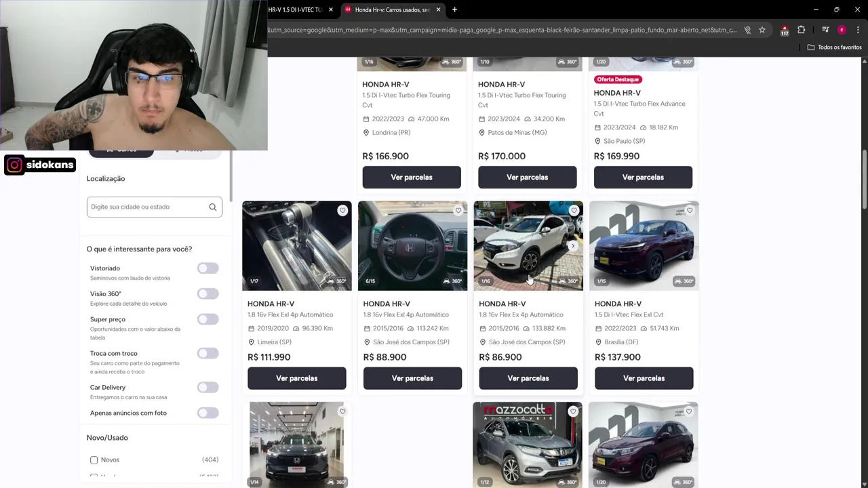Open 360° icon on steering wheel photo
Viewport: 868px width, 488px height.
[x=453, y=281]
